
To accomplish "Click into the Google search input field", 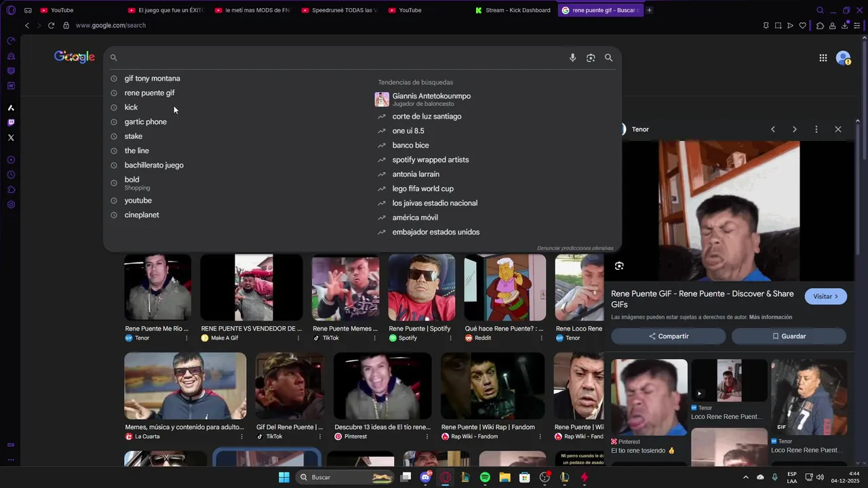I will (x=342, y=58).
